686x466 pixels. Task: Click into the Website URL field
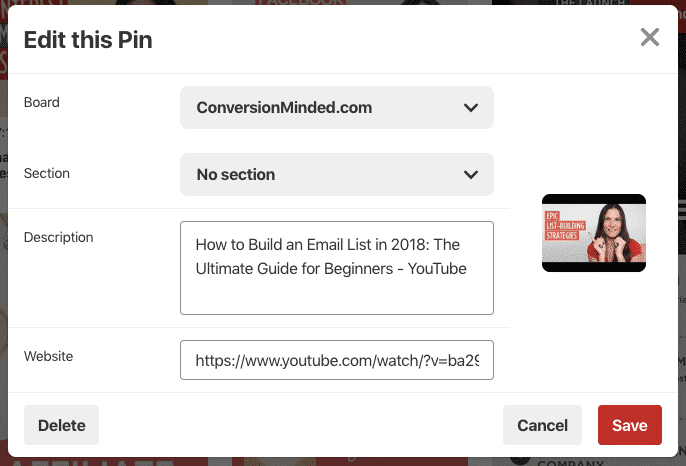337,360
